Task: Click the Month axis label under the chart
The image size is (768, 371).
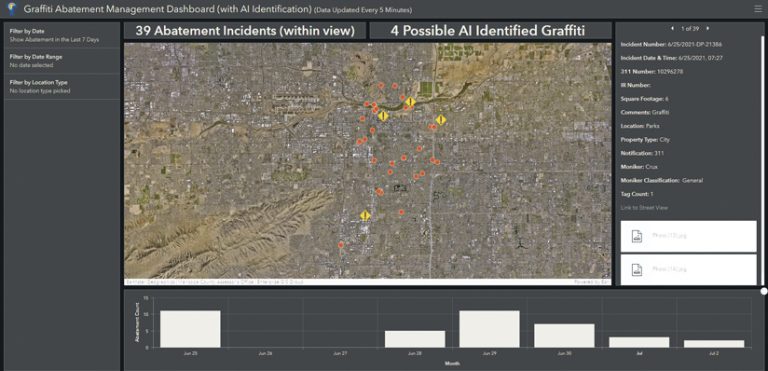Action: [x=453, y=363]
